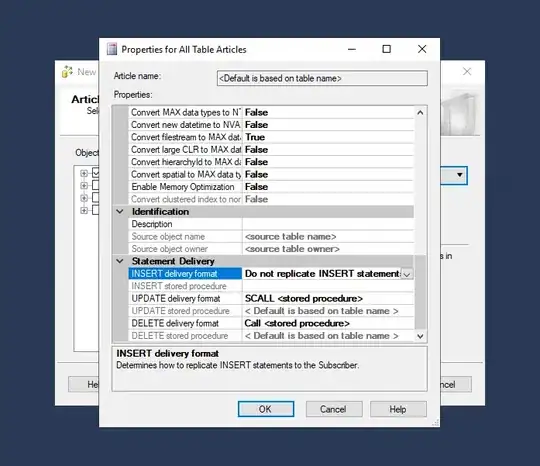The width and height of the screenshot is (540, 466).
Task: Click the partially hidden Cancel button in wizard
Action: coord(456,384)
